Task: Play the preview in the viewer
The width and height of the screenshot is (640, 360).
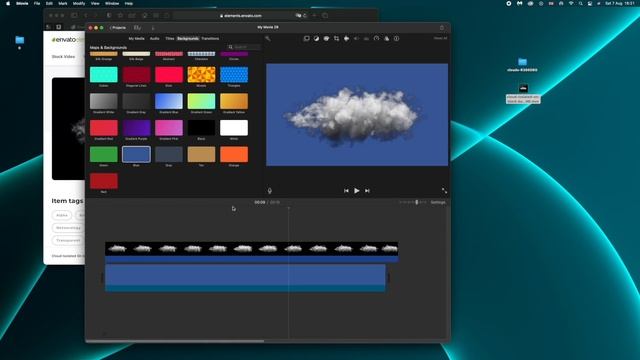Action: 357,191
